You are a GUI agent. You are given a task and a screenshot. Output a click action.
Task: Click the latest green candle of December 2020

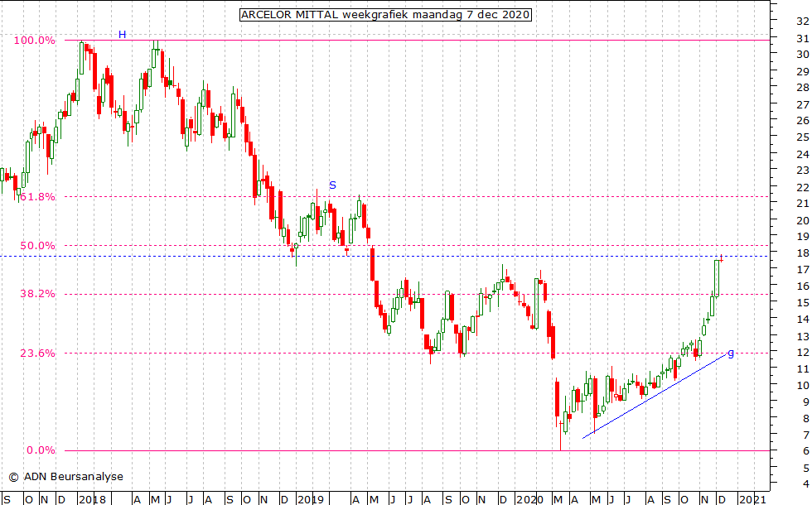pyautogui.click(x=717, y=278)
